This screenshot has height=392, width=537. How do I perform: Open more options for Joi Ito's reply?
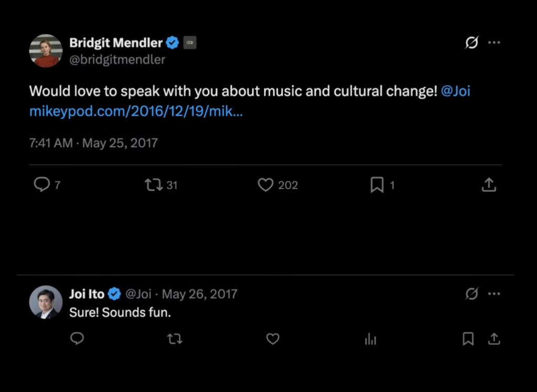click(x=494, y=294)
